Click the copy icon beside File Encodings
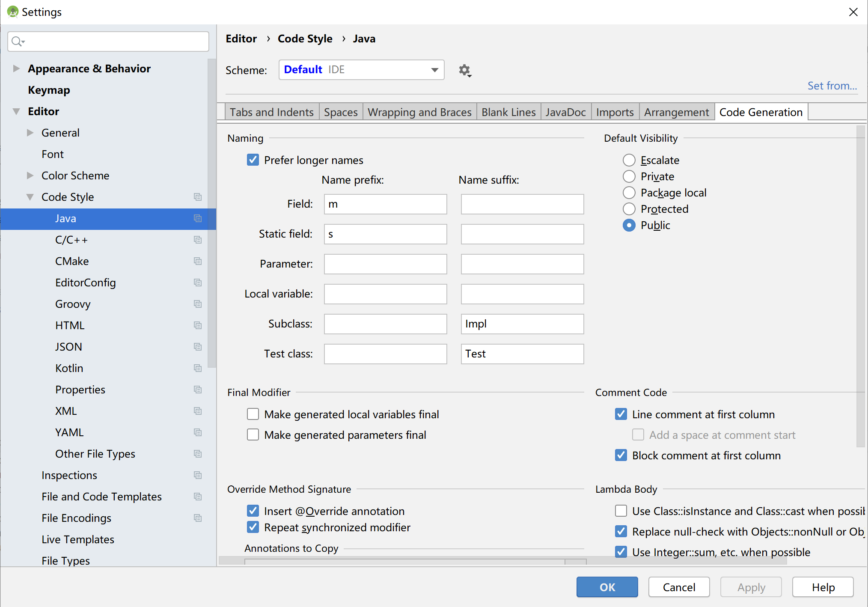This screenshot has width=868, height=607. 197,518
